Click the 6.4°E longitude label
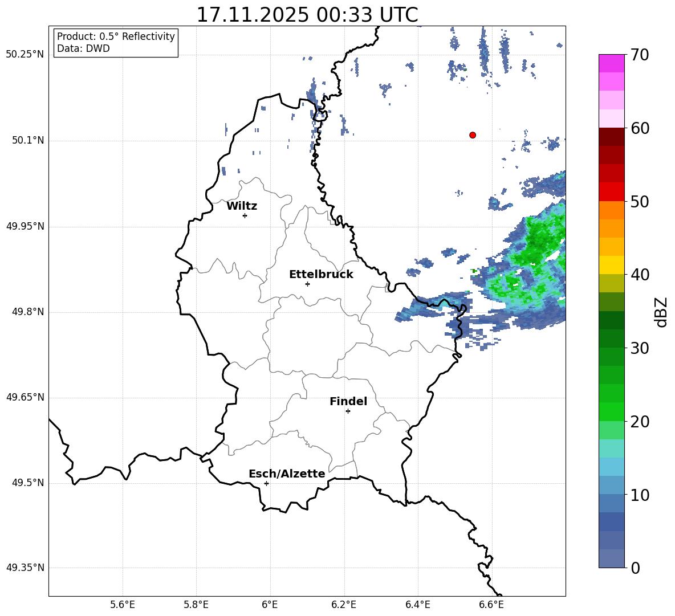This screenshot has width=675, height=616. pos(417,605)
